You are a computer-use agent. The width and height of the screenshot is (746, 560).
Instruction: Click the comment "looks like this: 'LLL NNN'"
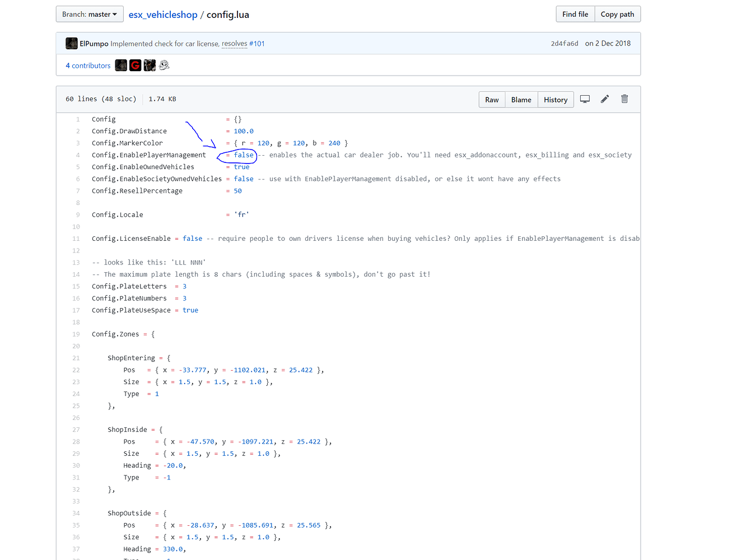149,263
